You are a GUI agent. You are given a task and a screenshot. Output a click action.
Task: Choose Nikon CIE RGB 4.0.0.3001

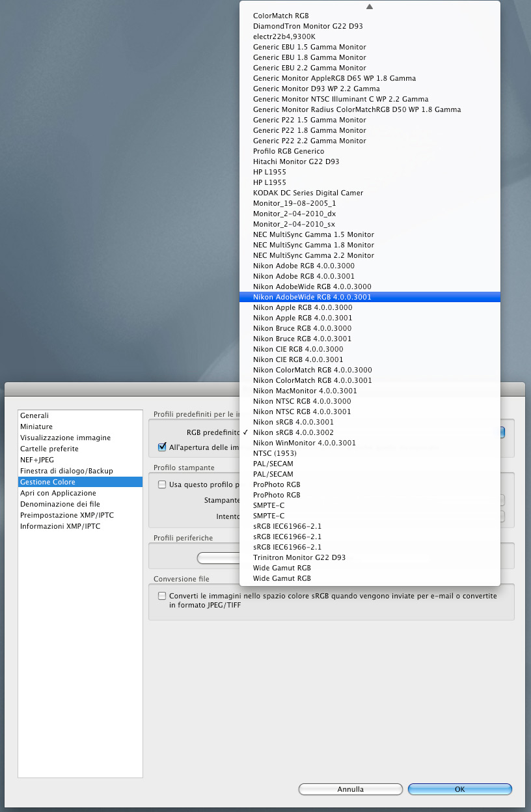(x=370, y=359)
